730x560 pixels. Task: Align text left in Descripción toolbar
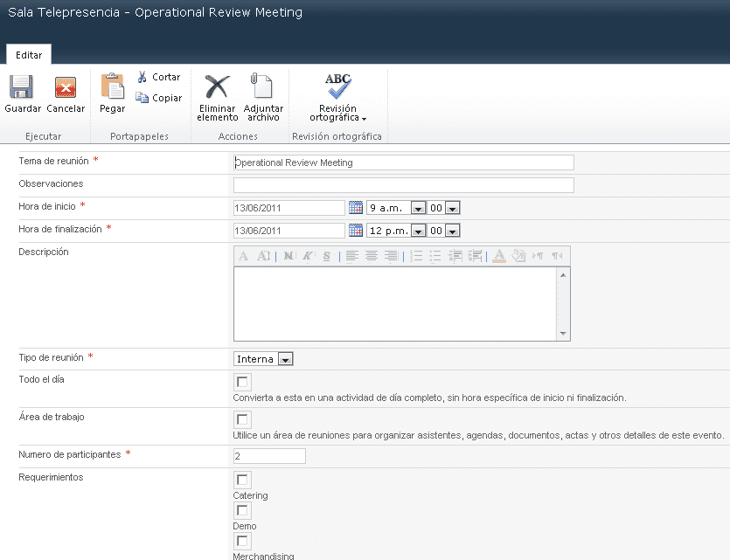pos(352,255)
